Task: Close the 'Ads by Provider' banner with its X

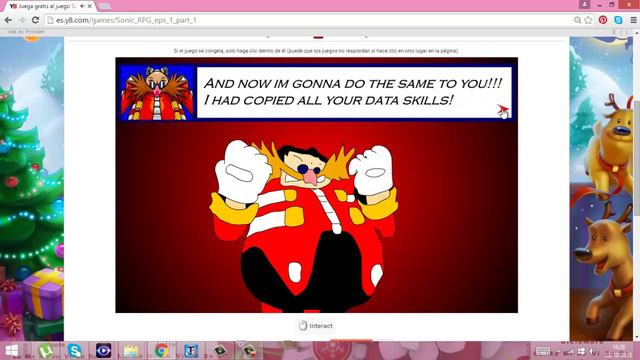Action: pos(613,32)
